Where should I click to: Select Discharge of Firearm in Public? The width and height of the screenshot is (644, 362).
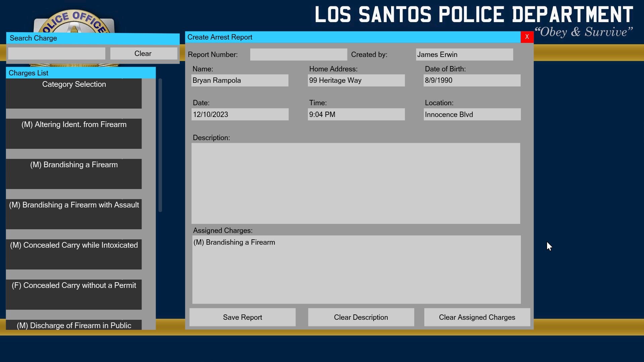click(74, 325)
